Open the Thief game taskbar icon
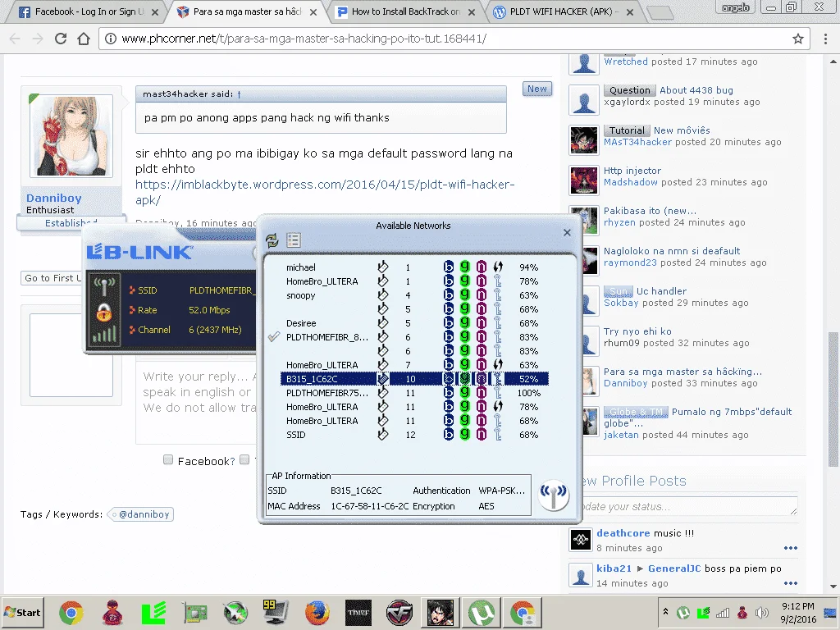The height and width of the screenshot is (630, 840). click(x=358, y=613)
